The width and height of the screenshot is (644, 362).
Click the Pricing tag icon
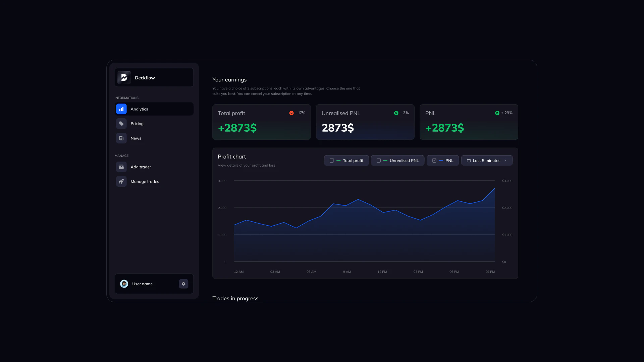click(121, 123)
